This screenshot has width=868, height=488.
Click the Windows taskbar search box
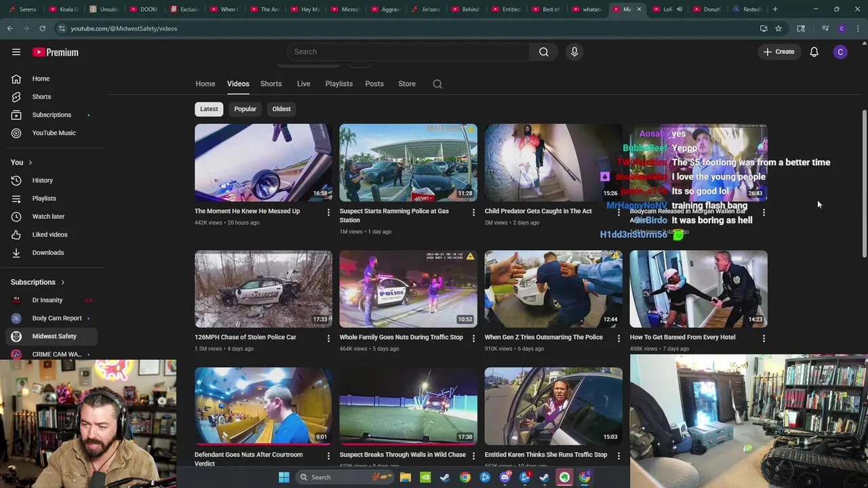pyautogui.click(x=344, y=477)
